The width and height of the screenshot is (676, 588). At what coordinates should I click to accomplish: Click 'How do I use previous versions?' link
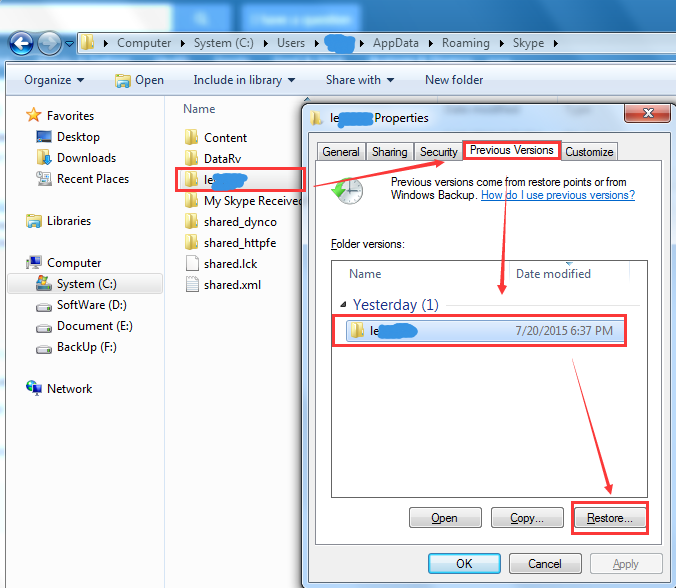[557, 195]
